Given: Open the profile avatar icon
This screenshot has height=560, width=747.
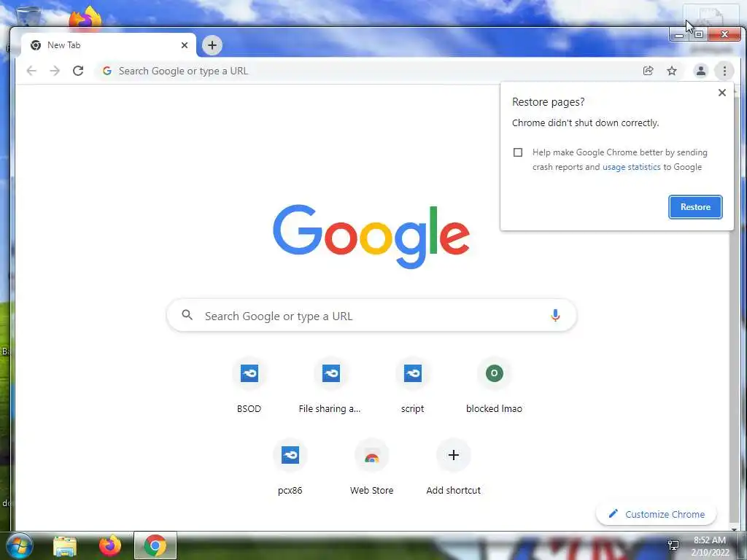Looking at the screenshot, I should (x=701, y=71).
